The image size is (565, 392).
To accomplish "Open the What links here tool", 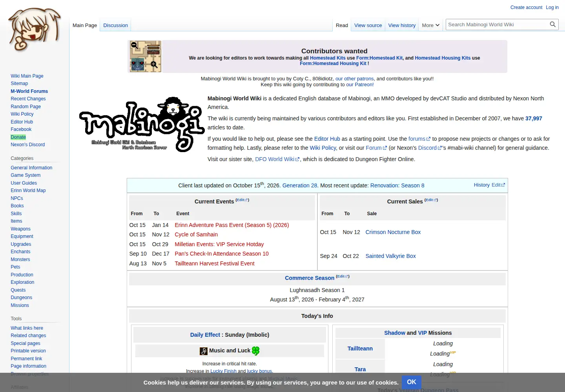I will coord(27,328).
